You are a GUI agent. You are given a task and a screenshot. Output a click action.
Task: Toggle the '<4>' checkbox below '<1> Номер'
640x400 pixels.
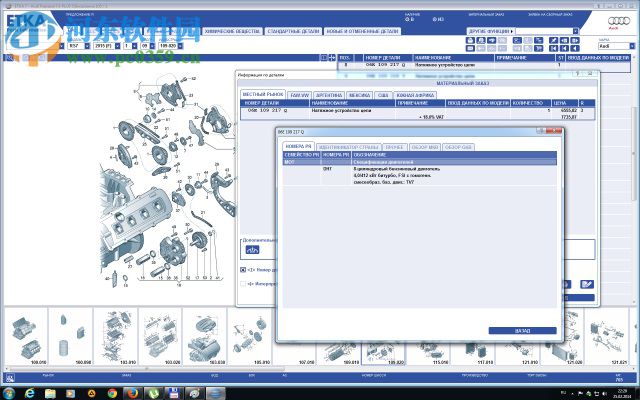[x=243, y=284]
